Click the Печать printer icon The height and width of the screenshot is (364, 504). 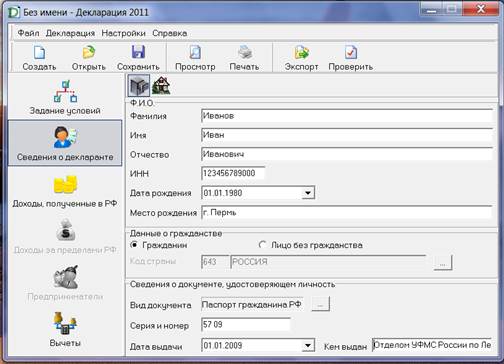244,53
